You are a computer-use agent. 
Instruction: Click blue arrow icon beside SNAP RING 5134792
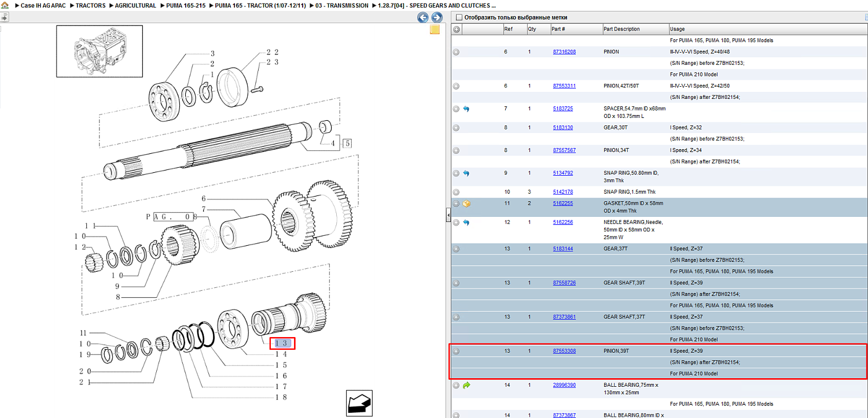466,173
